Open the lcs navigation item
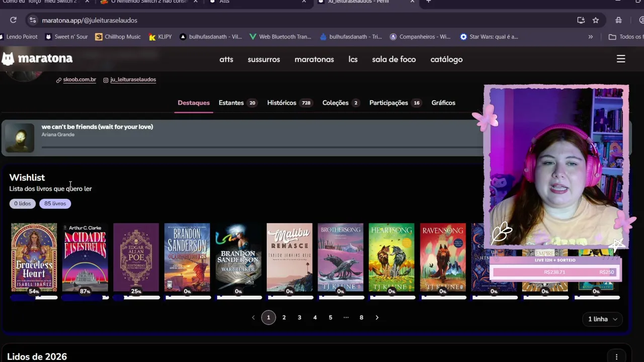 point(353,59)
